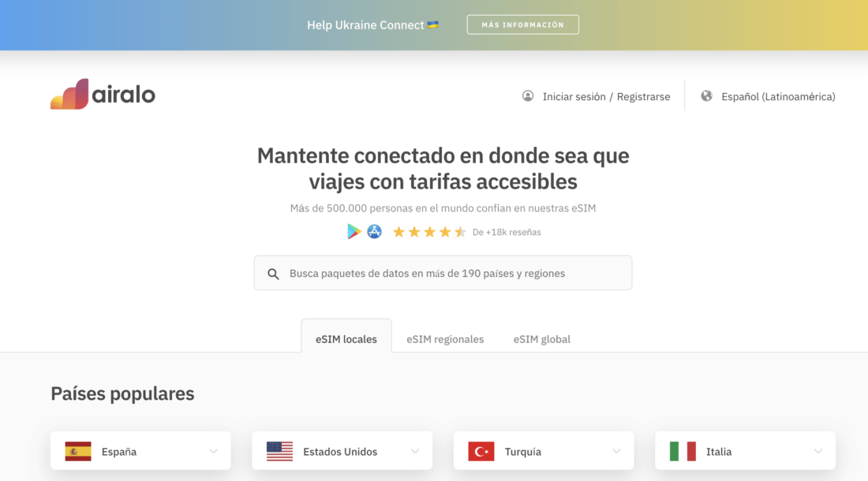Select the España country name
The height and width of the screenshot is (481, 868).
(x=119, y=452)
